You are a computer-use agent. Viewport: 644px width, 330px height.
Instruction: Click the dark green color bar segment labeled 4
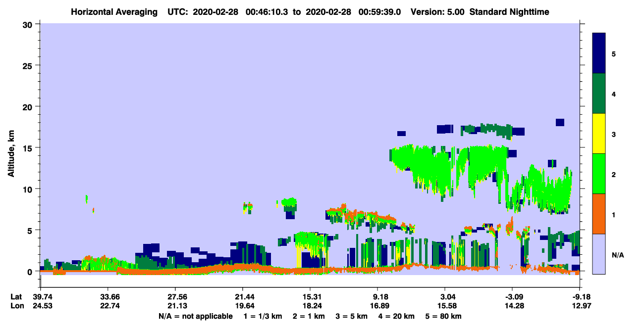599,94
